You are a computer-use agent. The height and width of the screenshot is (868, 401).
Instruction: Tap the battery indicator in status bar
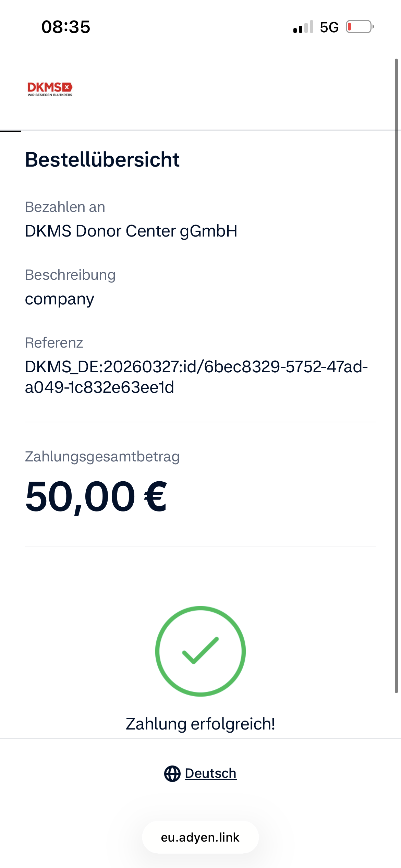pos(360,27)
